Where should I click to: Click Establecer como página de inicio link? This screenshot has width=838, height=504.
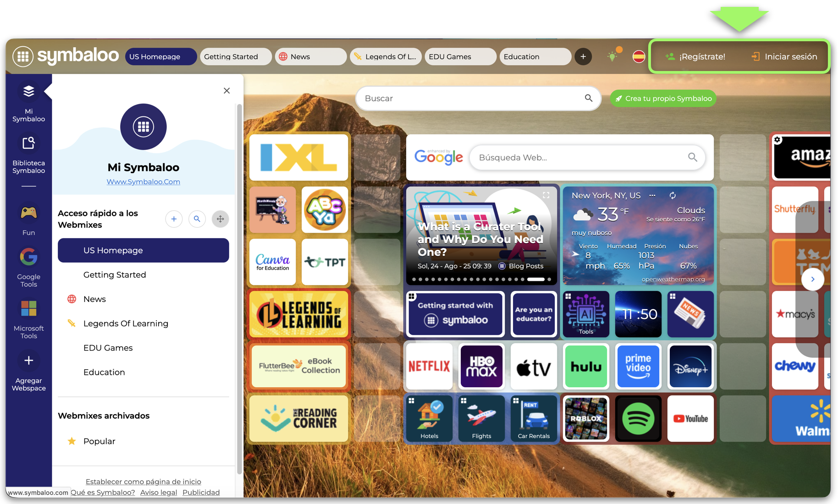143,482
